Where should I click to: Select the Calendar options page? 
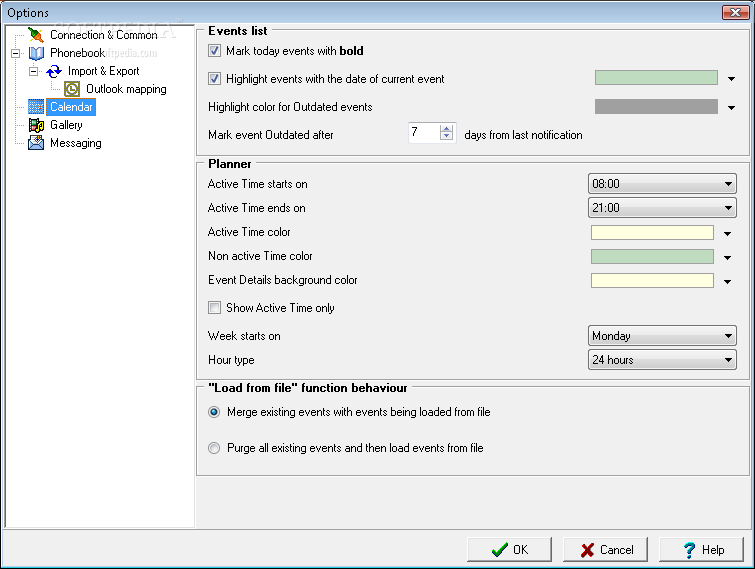point(71,107)
